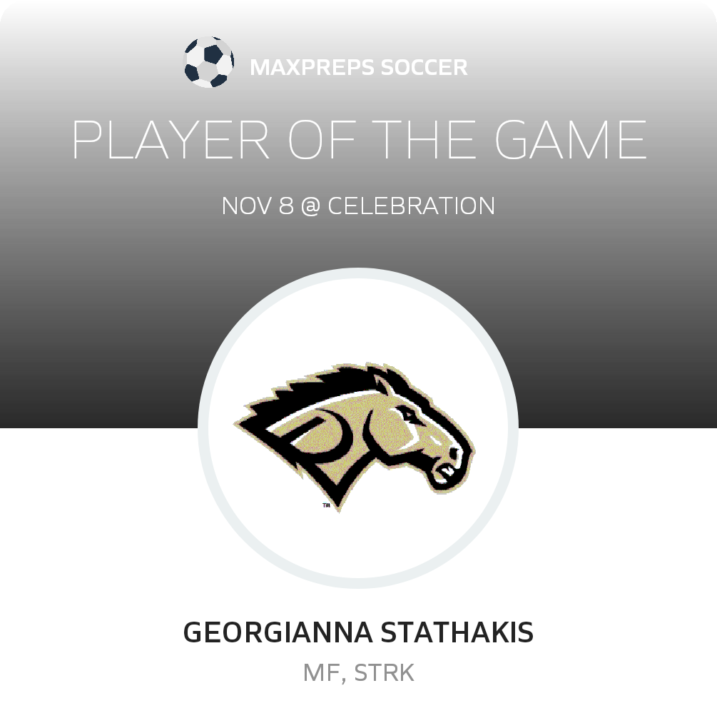Click the mustang's eye in the logo

[x=408, y=414]
